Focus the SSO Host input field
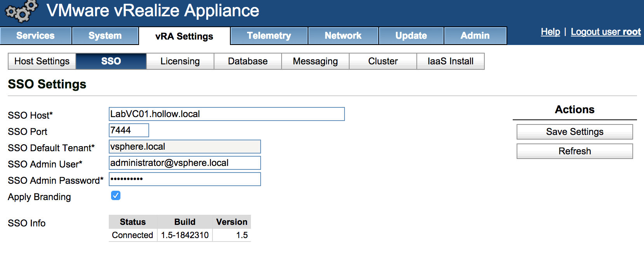This screenshot has height=259, width=644. pyautogui.click(x=226, y=114)
